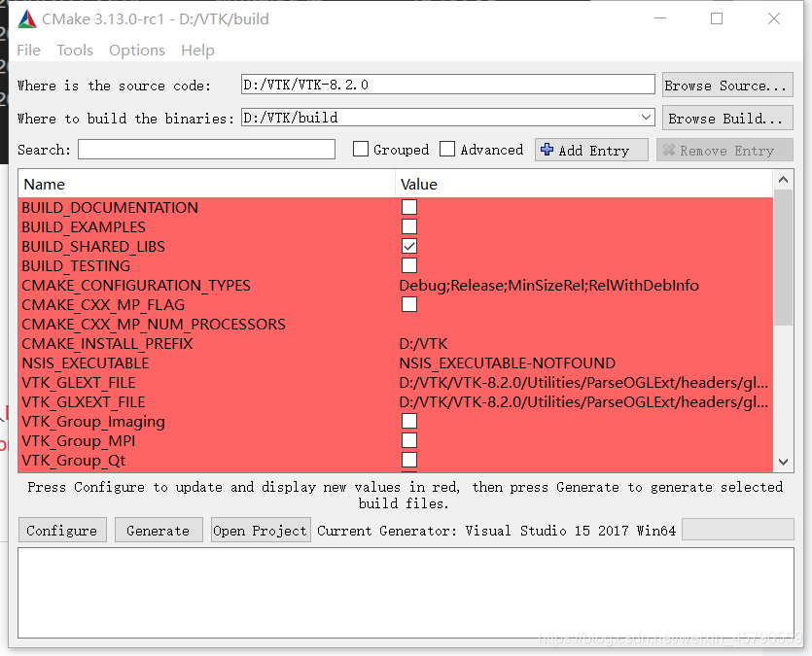
Task: Select the CMAKE_CONFIGURATION_TYPES row name
Action: coord(136,285)
